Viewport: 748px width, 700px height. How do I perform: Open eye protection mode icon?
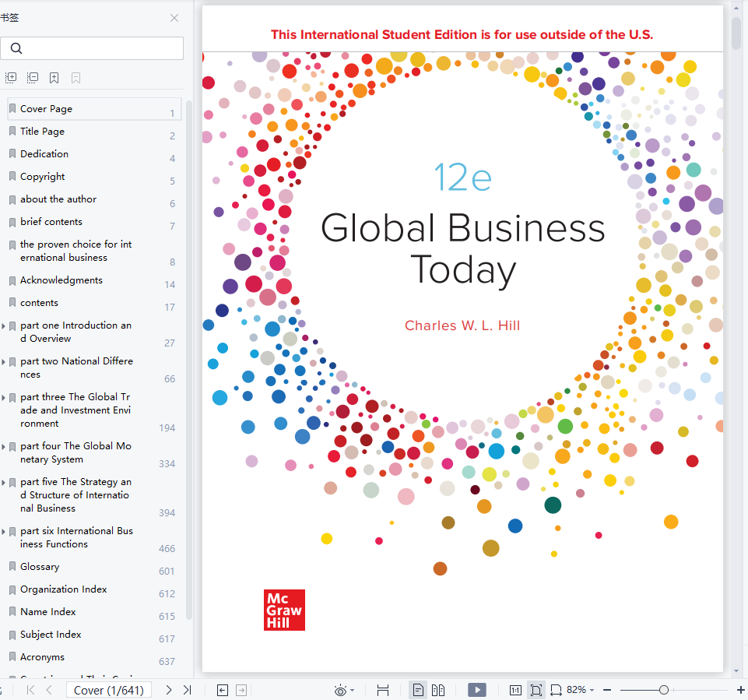point(340,691)
